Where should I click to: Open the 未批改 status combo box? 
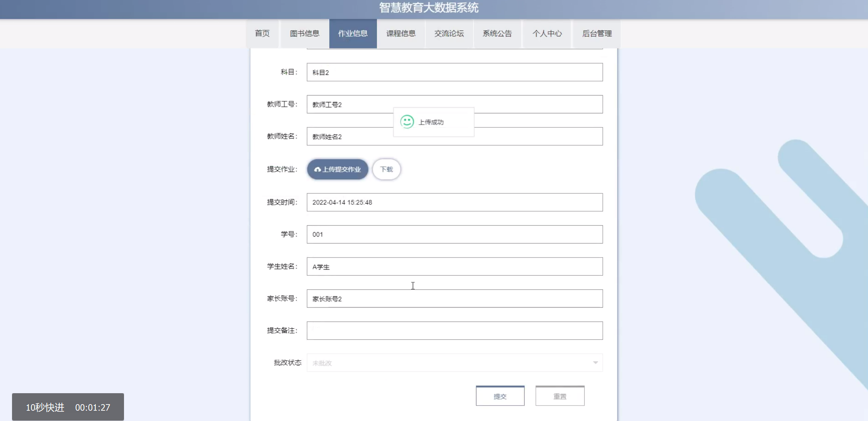(x=454, y=363)
